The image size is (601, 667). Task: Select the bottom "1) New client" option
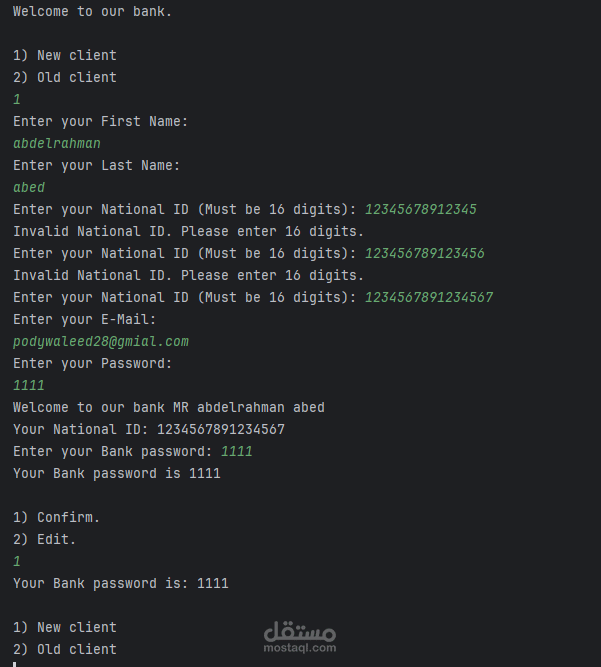point(65,627)
